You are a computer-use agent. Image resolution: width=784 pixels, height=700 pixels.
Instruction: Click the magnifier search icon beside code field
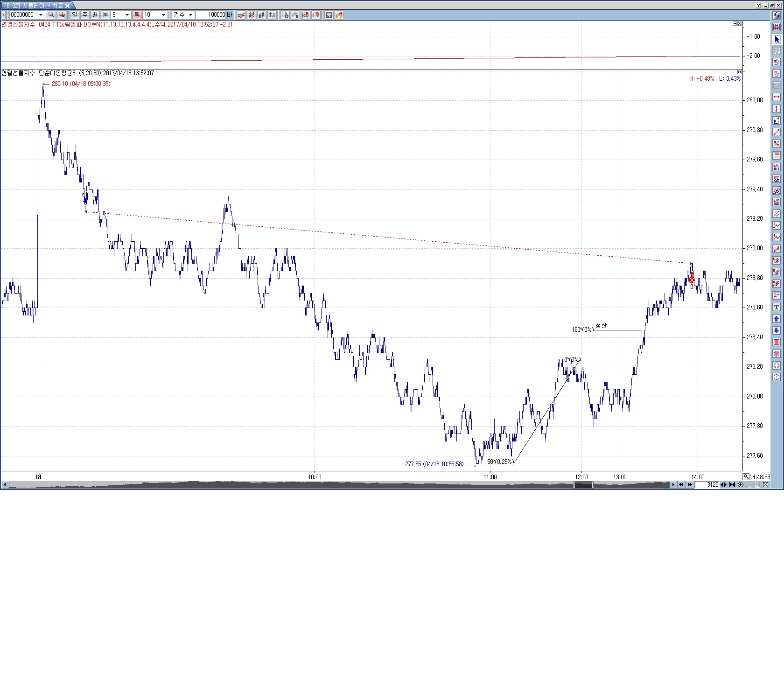point(51,15)
